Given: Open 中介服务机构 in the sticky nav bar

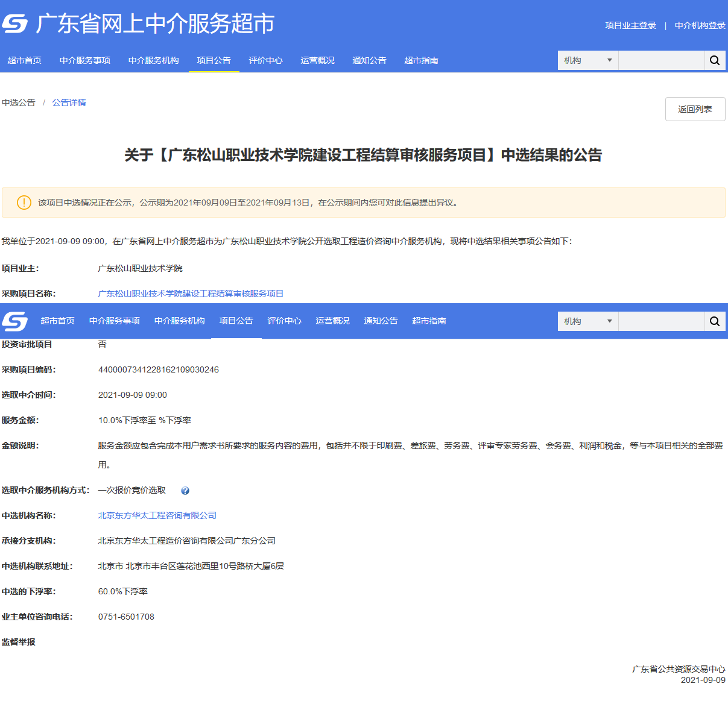Looking at the screenshot, I should coord(180,321).
